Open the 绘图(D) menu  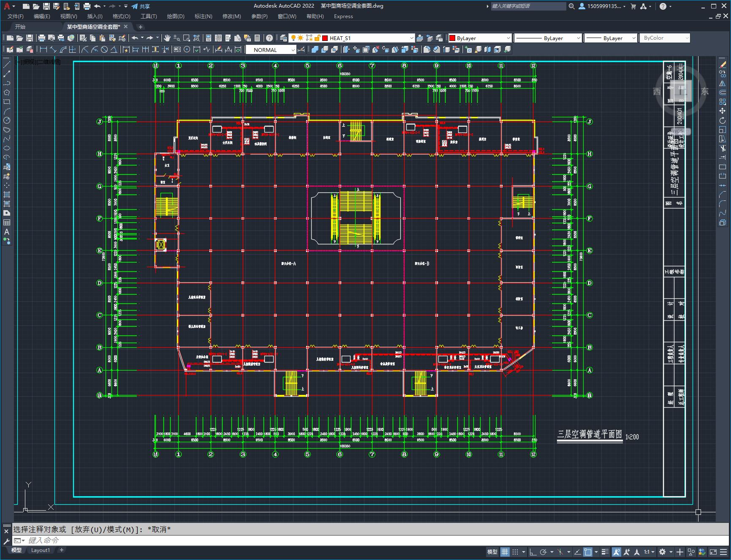click(176, 16)
